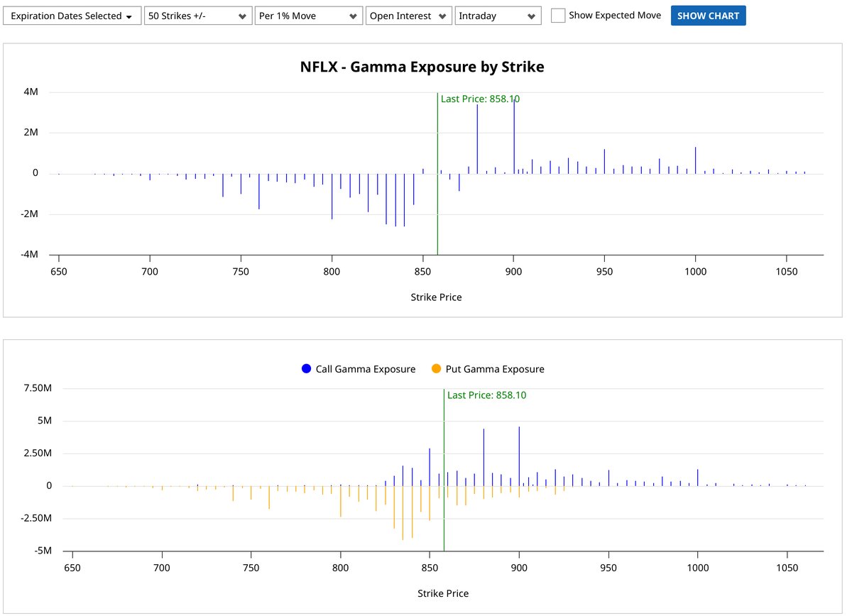This screenshot has width=852, height=616.
Task: Click the Last Price: 858.10 label in bottom chart
Action: (x=487, y=395)
